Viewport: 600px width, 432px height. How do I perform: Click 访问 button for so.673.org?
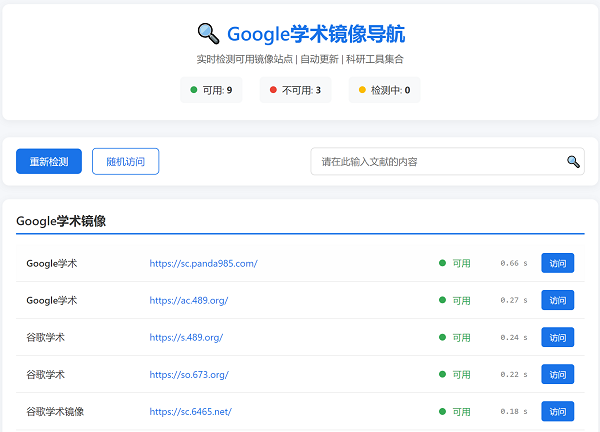pos(558,374)
